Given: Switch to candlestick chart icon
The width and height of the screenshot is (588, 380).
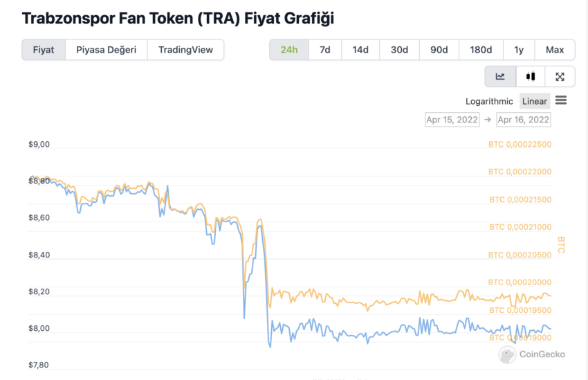Looking at the screenshot, I should (x=531, y=77).
